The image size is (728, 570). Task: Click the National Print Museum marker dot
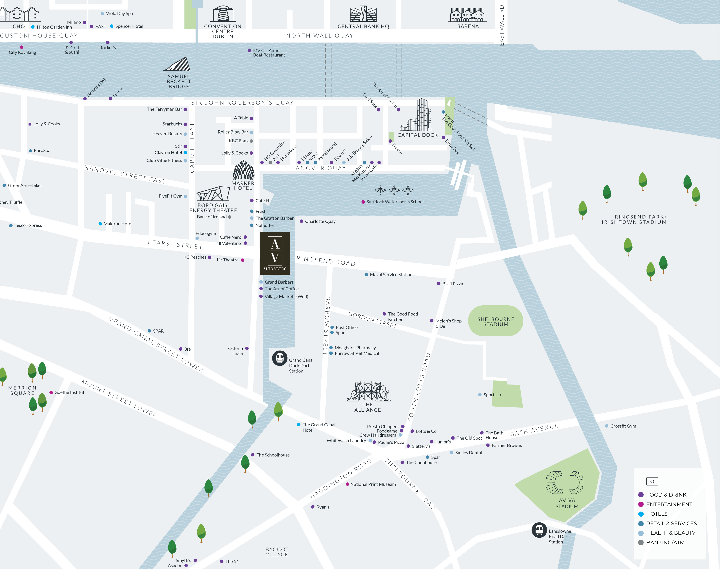click(x=351, y=490)
